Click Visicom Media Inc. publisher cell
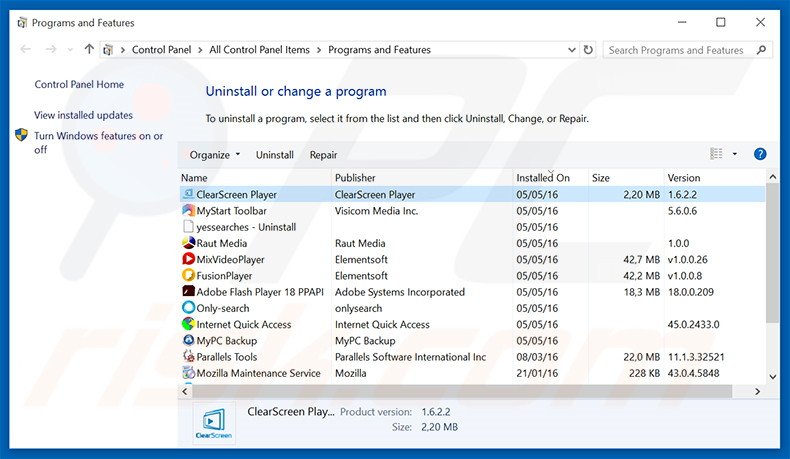This screenshot has width=790, height=459. point(376,211)
